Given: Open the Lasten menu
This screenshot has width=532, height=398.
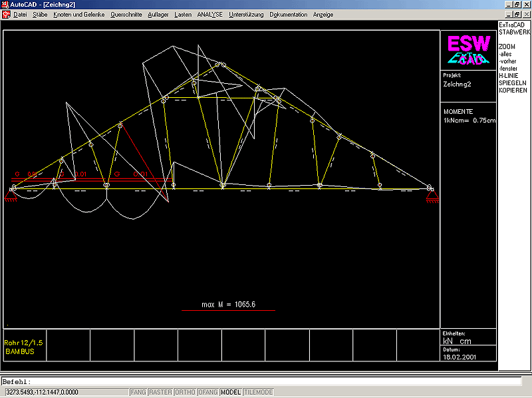Looking at the screenshot, I should pos(183,15).
